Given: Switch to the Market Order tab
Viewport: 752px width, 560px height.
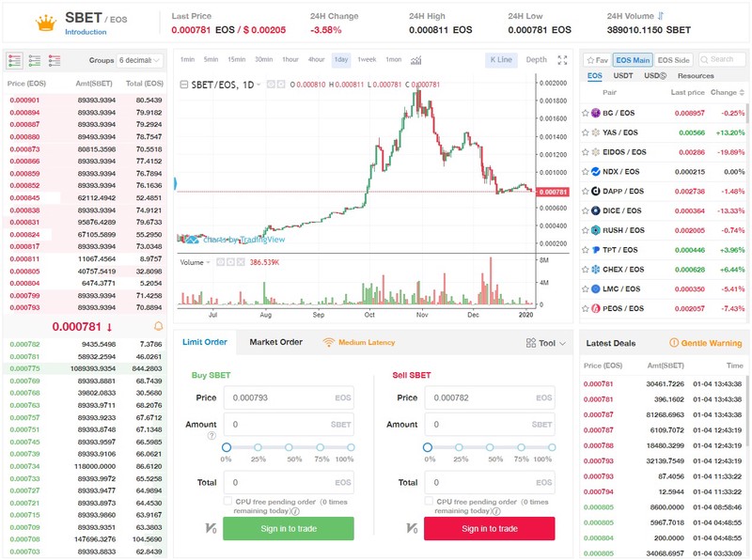Looking at the screenshot, I should pos(275,342).
